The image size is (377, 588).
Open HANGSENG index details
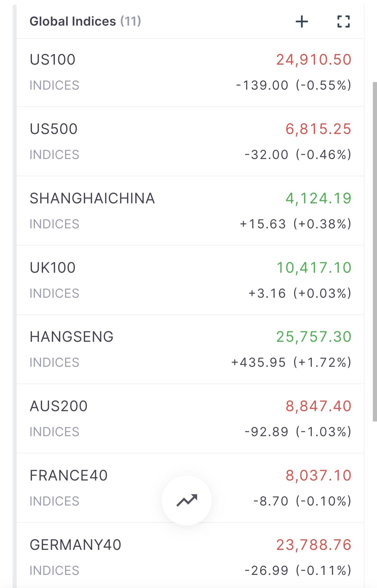click(72, 337)
